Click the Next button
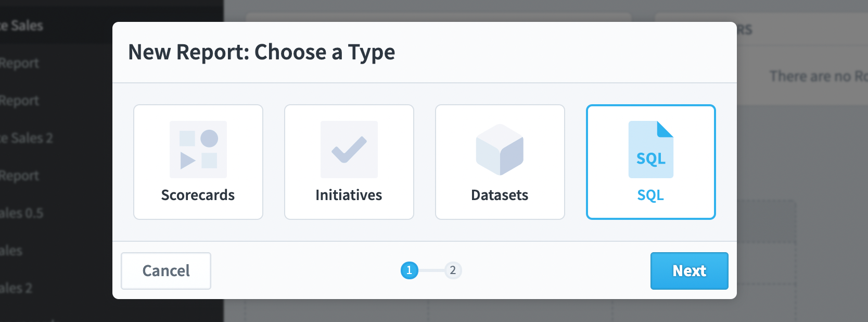The width and height of the screenshot is (868, 322). pyautogui.click(x=690, y=271)
